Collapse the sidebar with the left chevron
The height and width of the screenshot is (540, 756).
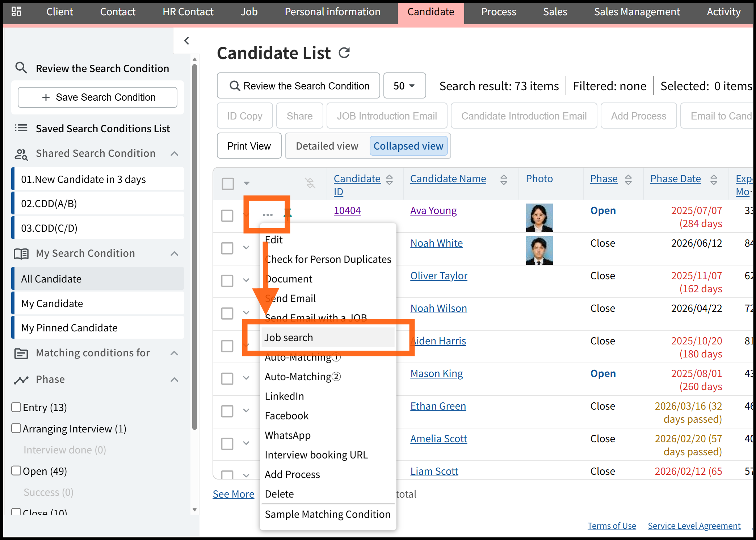pyautogui.click(x=186, y=41)
